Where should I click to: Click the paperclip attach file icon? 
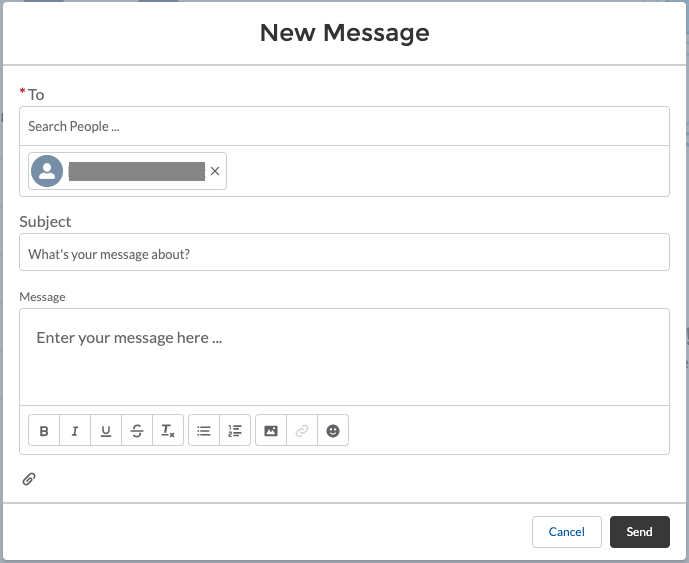pos(29,479)
